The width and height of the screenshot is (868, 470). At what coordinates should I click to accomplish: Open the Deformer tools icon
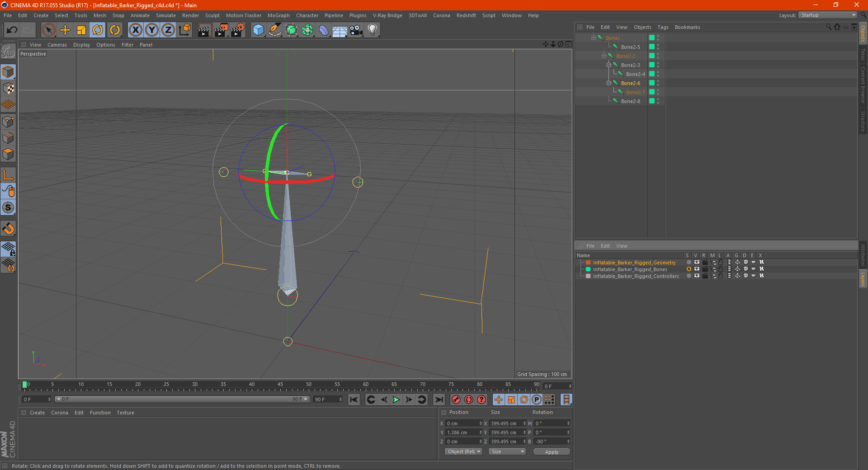[x=324, y=30]
